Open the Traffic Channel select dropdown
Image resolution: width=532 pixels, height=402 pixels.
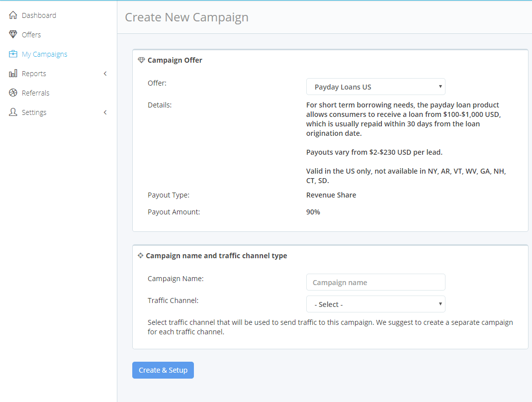375,304
